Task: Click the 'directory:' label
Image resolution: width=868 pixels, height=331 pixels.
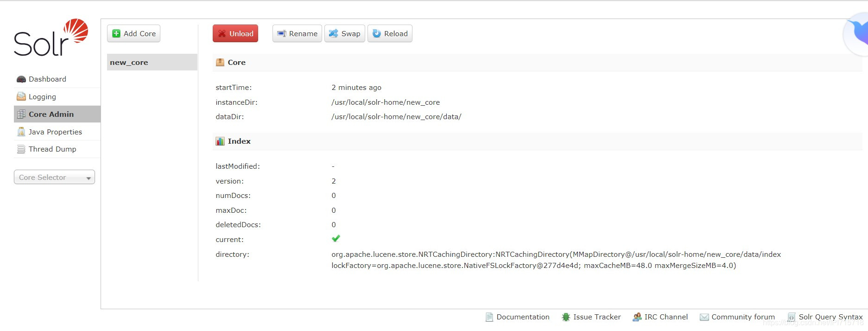Action: pos(232,255)
